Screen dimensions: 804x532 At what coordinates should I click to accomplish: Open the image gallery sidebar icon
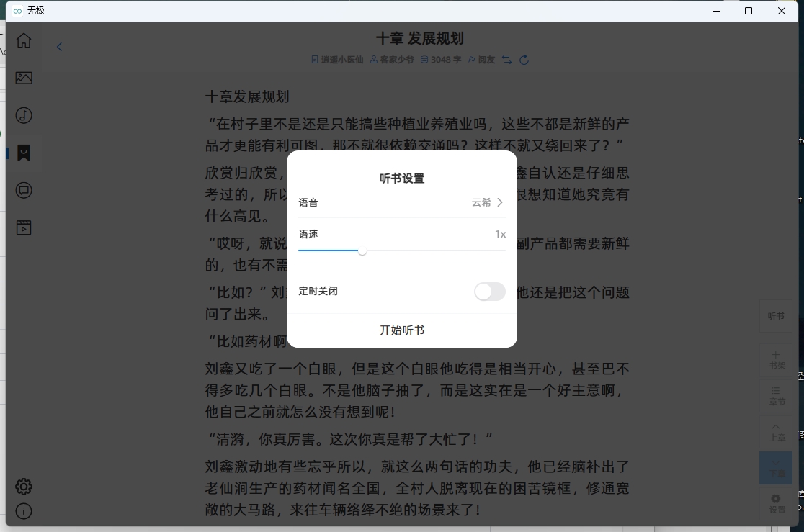pos(24,78)
